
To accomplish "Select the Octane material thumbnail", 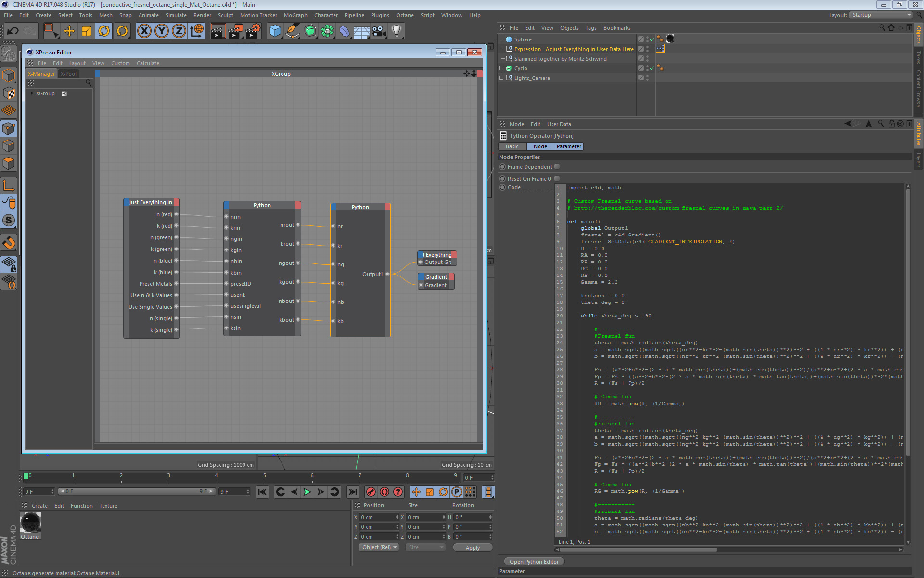I will point(30,523).
